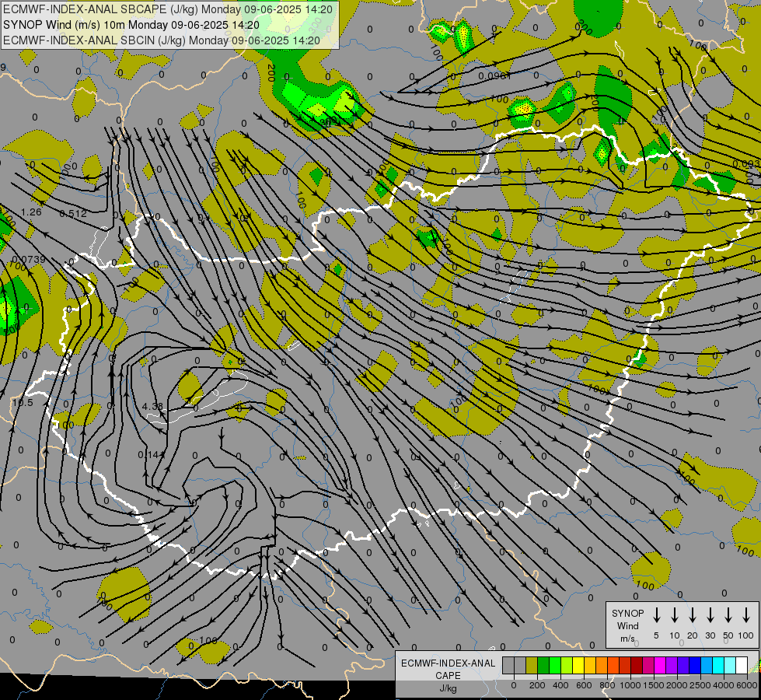Click 'ECMWF-INDEX-ANAL' label in the bottom color legend

(x=448, y=663)
